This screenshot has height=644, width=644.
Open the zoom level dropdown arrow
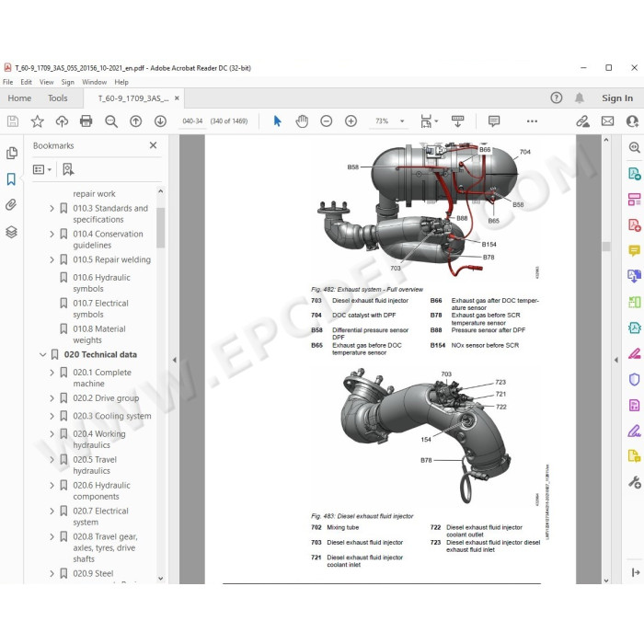coord(402,121)
